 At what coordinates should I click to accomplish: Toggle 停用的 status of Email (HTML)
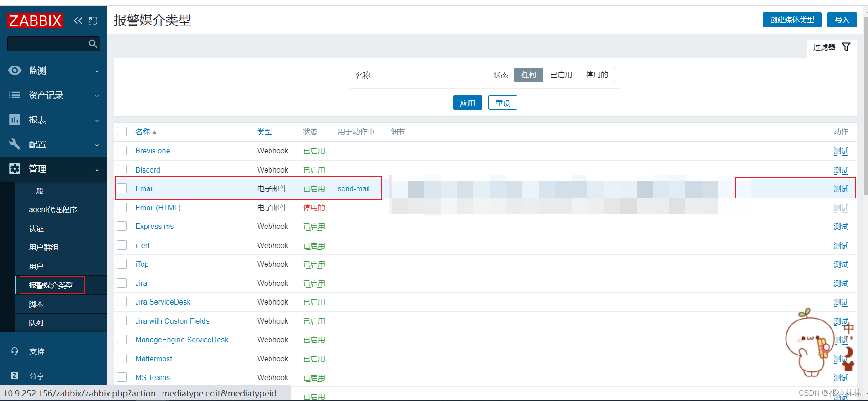point(314,208)
